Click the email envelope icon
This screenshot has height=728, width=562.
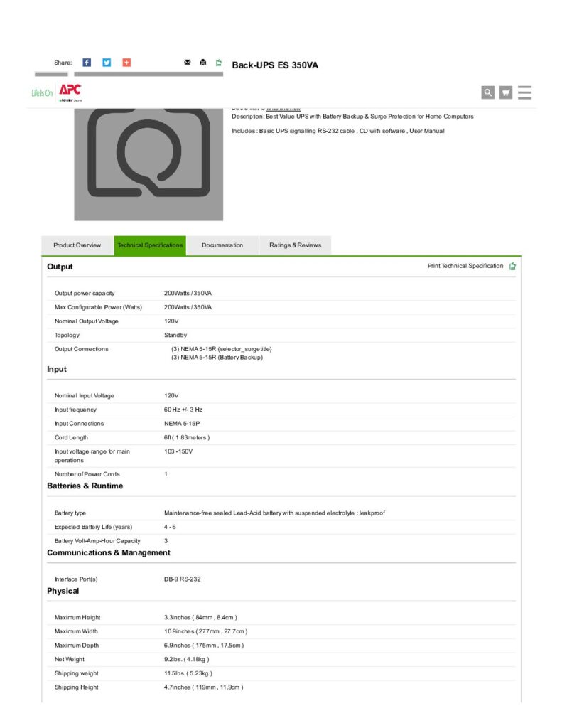tap(188, 63)
